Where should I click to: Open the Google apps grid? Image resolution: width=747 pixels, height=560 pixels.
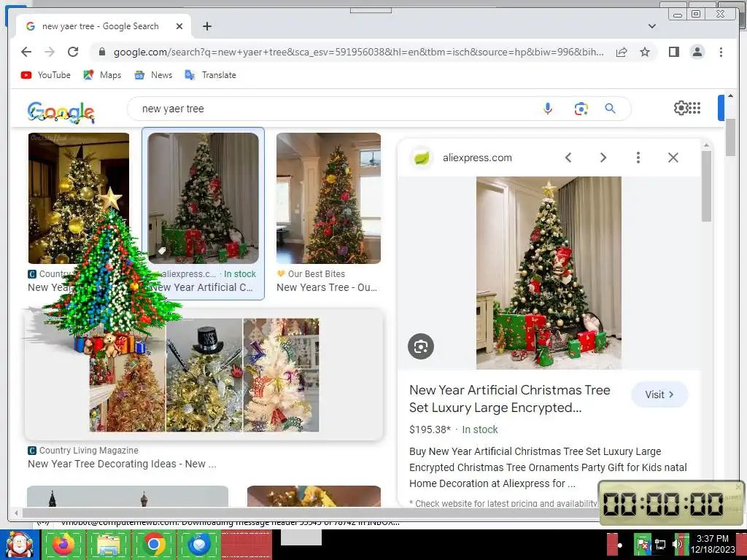[694, 108]
